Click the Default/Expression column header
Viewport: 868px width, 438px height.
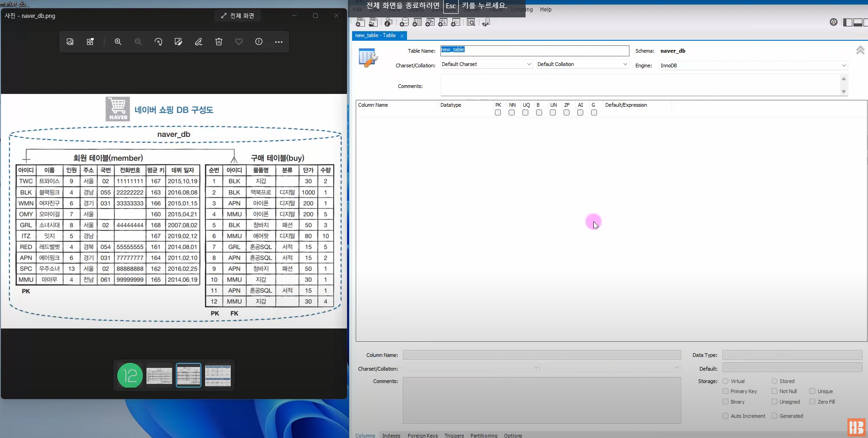pyautogui.click(x=626, y=105)
